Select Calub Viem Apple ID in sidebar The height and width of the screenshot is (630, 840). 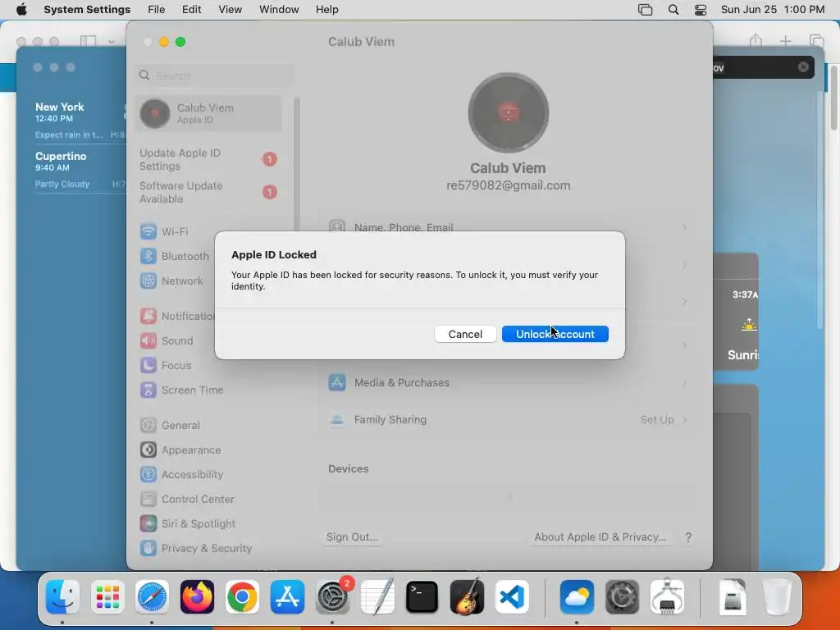click(x=209, y=113)
